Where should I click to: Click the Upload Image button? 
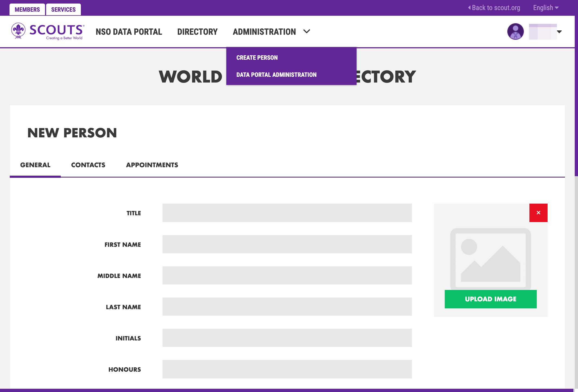[491, 299]
